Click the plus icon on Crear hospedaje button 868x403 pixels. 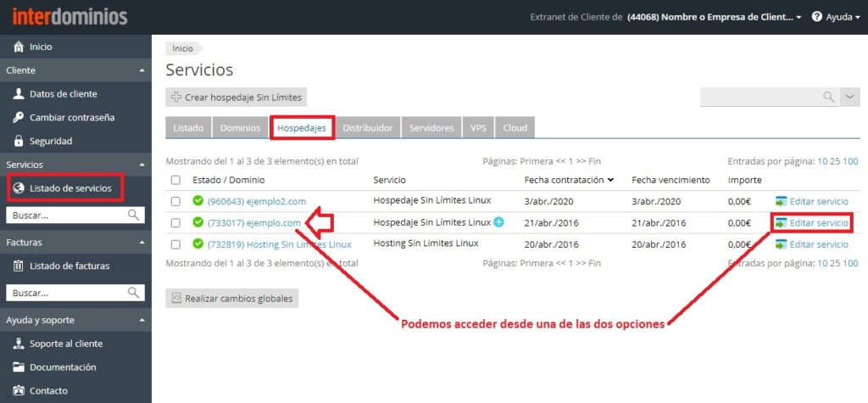click(176, 97)
